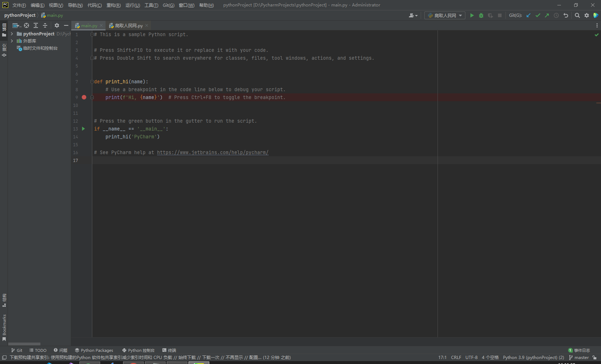The width and height of the screenshot is (601, 364).
Task: Open the 导航(N) menu
Action: pyautogui.click(x=75, y=5)
